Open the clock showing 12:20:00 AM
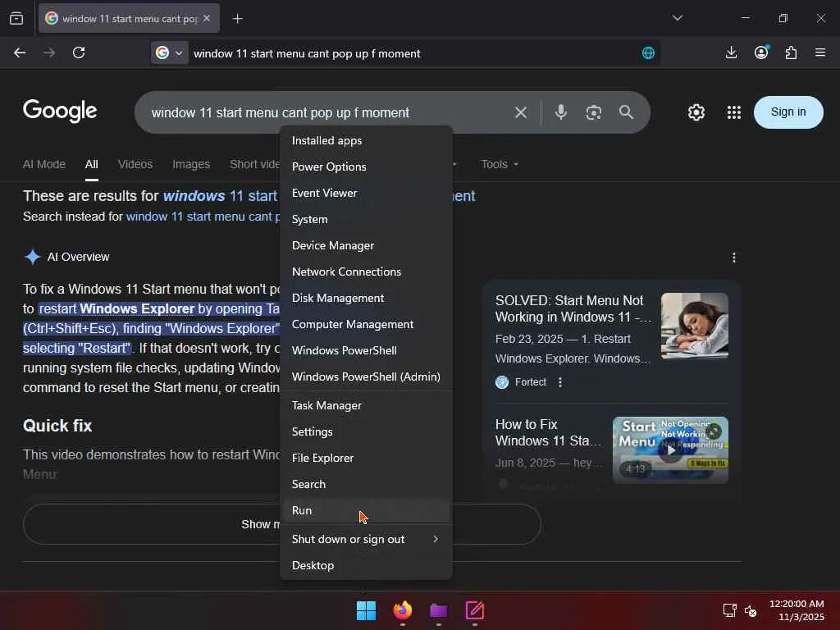Screen dimensions: 840x630 (797, 610)
